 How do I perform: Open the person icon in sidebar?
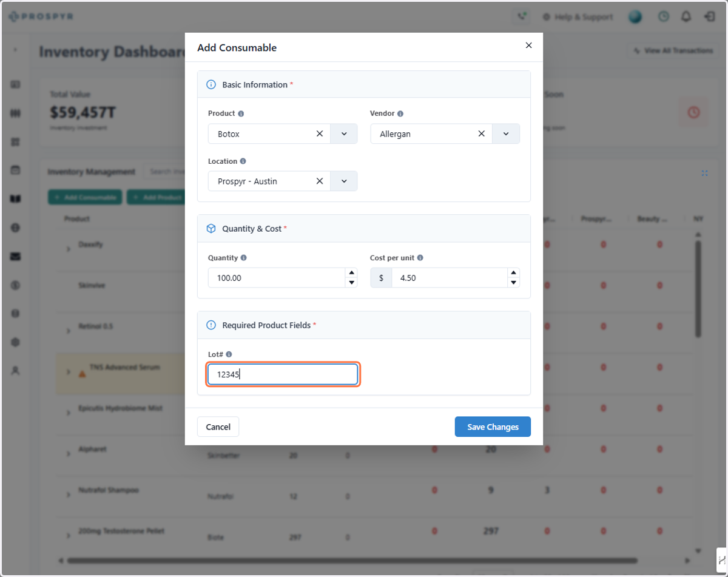pos(16,371)
